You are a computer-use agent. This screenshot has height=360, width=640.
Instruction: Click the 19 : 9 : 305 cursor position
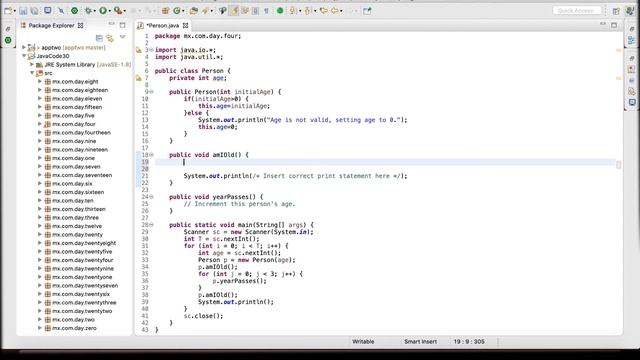click(469, 342)
